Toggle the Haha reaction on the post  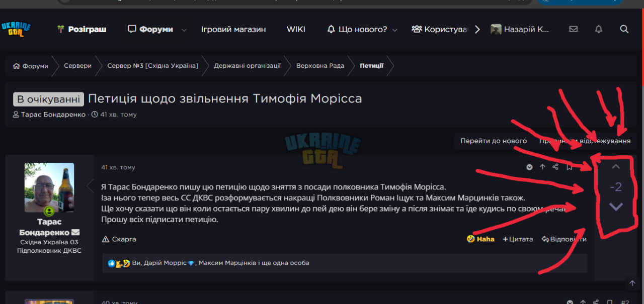[480, 239]
